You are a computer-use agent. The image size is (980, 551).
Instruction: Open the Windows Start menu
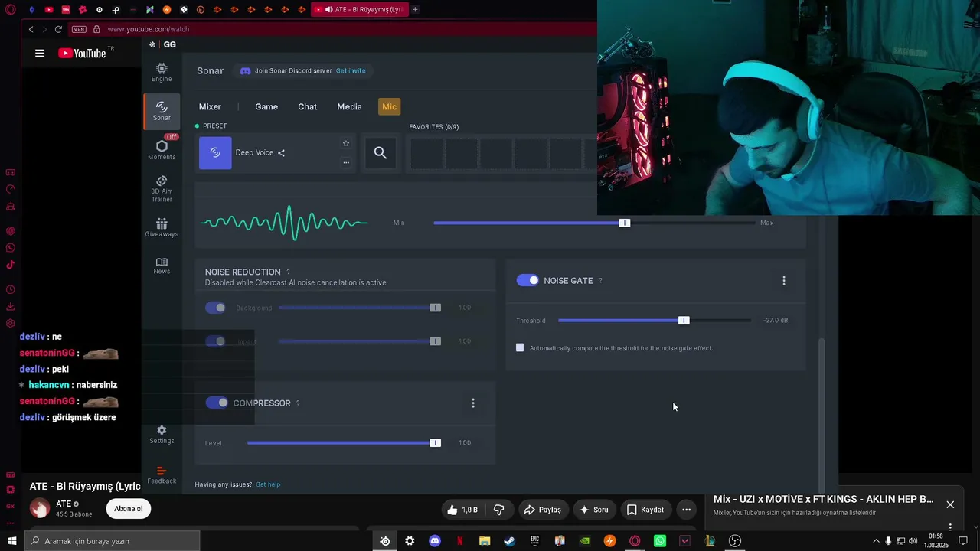click(x=11, y=541)
